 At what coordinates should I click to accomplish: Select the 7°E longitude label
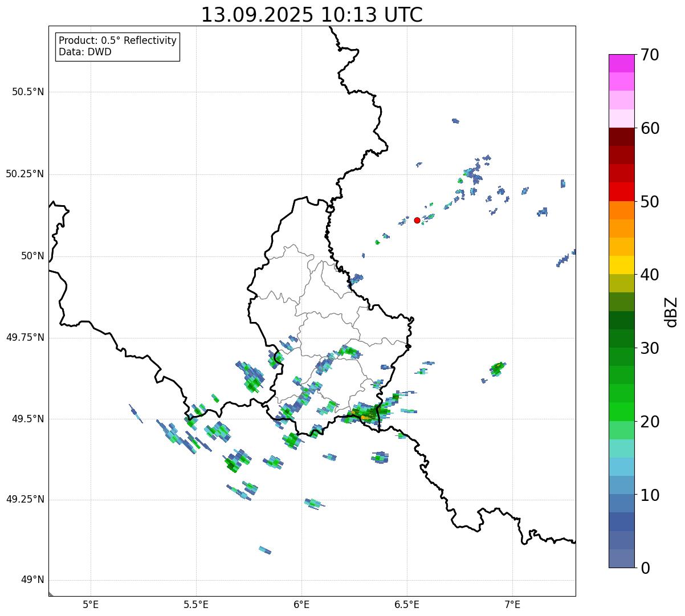pyautogui.click(x=512, y=604)
